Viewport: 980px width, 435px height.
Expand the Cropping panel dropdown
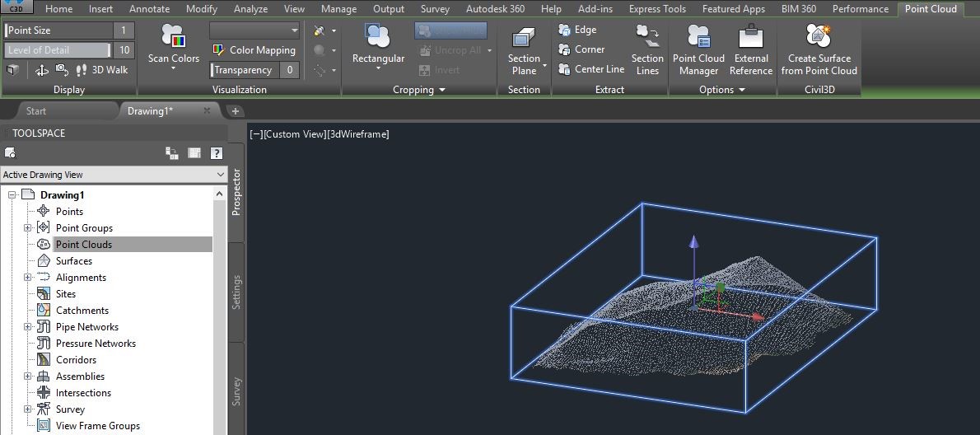[x=418, y=90]
